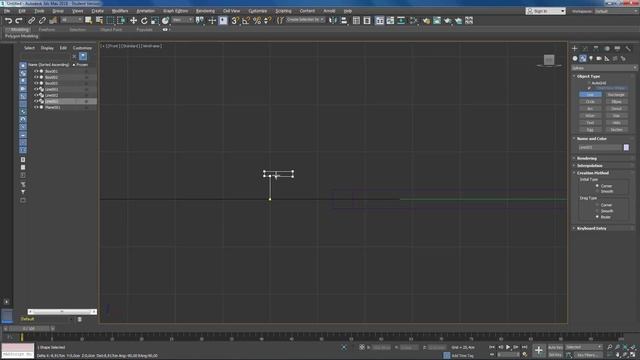Open the Modifiers menu
The image size is (640, 360).
[x=120, y=11]
